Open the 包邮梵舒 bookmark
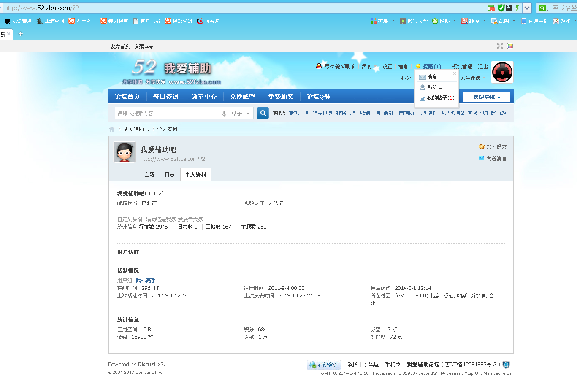This screenshot has height=392, width=577. point(179,21)
